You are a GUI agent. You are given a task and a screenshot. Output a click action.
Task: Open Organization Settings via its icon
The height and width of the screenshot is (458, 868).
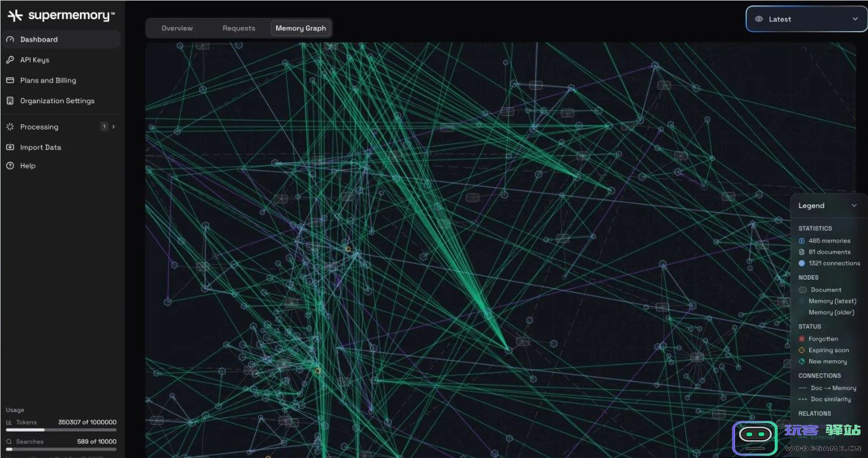10,100
